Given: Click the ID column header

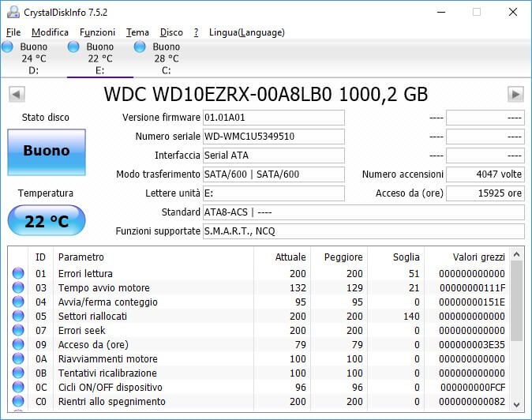Looking at the screenshot, I should point(40,257).
